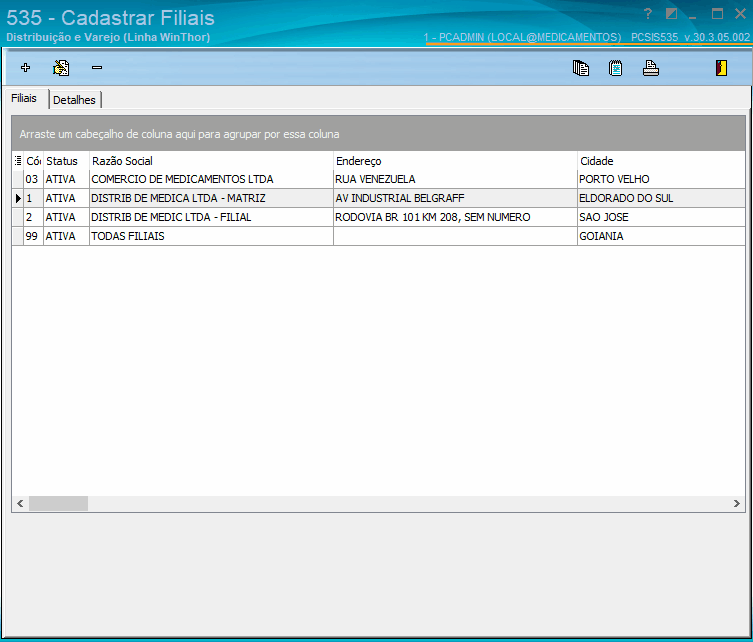Click the group-by-column panel

point(378,133)
